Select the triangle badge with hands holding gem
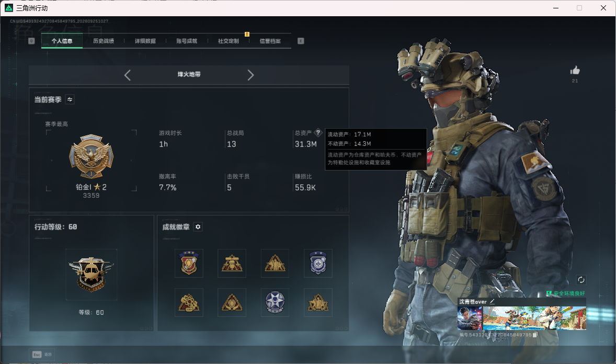 point(232,303)
